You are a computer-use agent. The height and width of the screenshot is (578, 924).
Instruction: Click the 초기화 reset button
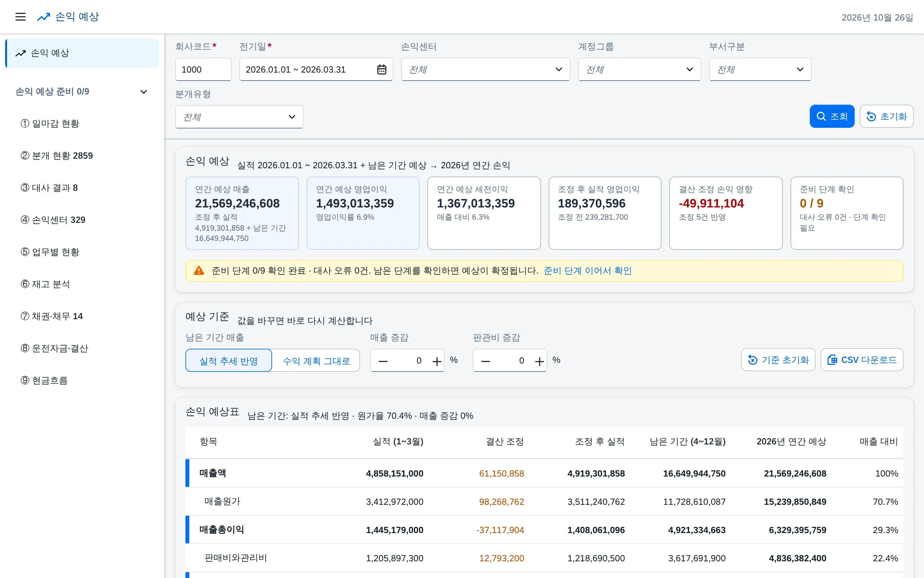[886, 116]
